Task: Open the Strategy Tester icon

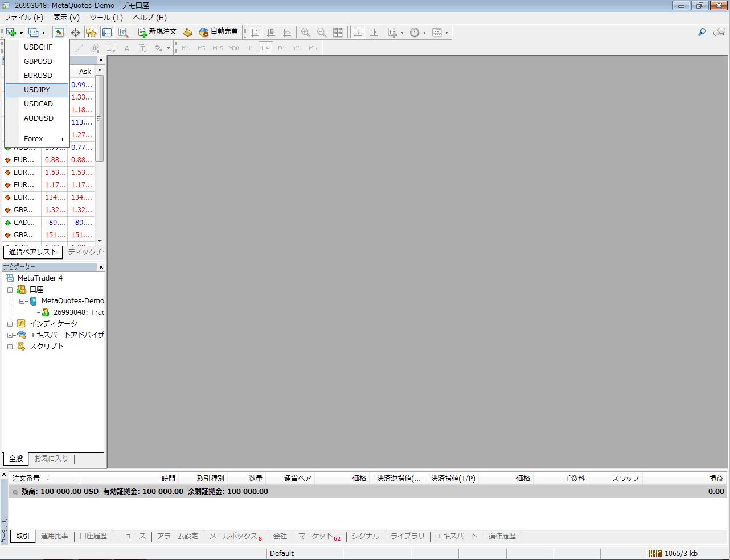Action: [x=123, y=32]
